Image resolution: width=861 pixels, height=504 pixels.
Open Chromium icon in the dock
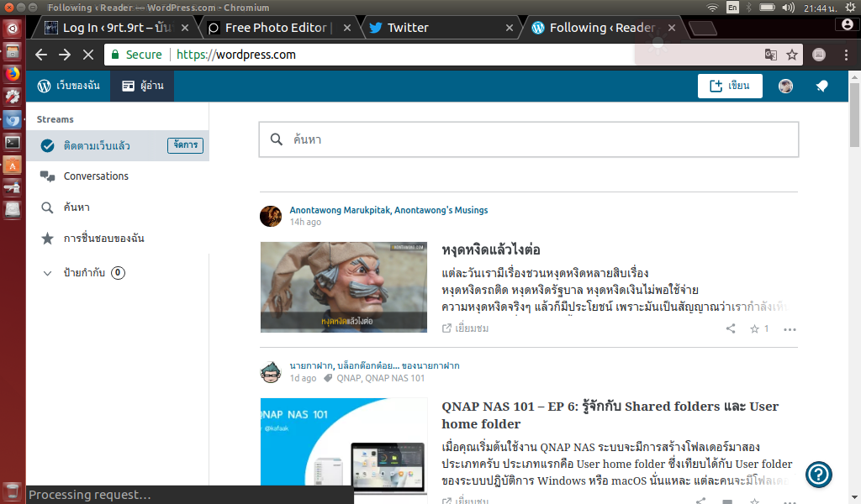click(12, 119)
